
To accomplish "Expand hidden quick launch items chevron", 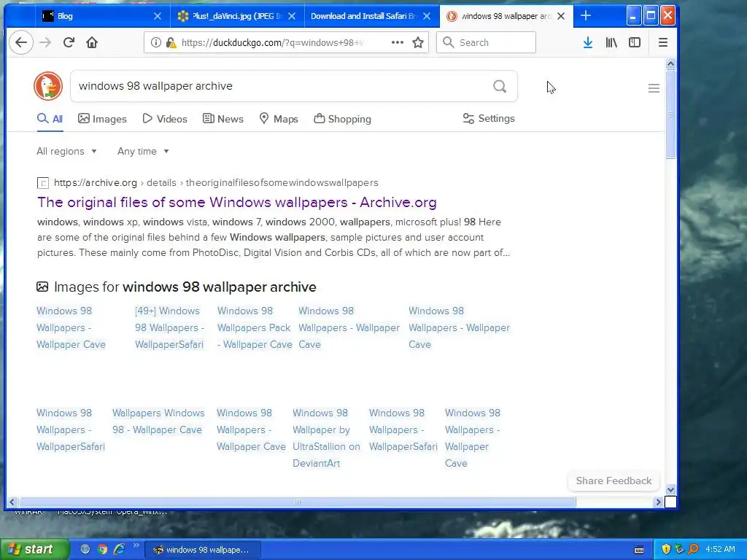I will (136, 545).
